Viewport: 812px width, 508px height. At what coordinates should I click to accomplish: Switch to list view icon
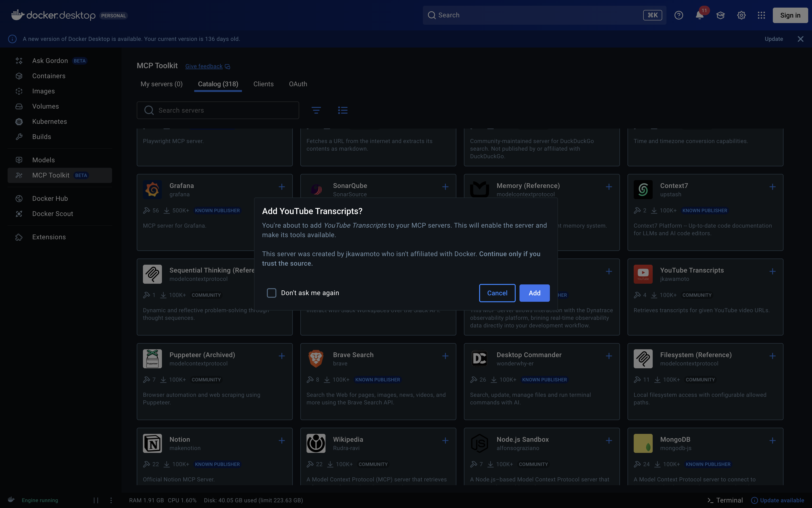(x=343, y=110)
